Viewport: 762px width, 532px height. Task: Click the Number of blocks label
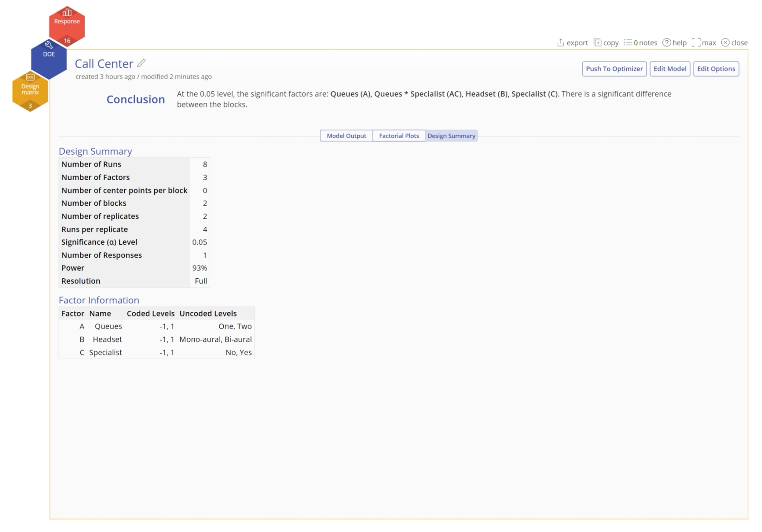pos(94,203)
